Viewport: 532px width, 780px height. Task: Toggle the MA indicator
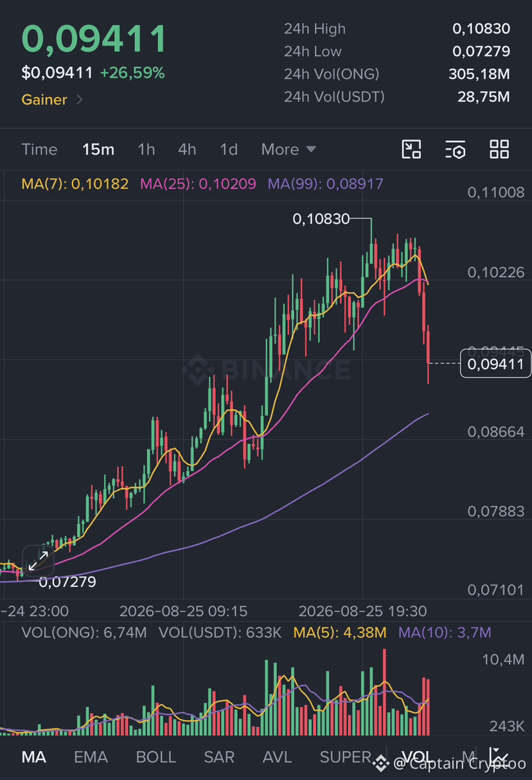[34, 757]
